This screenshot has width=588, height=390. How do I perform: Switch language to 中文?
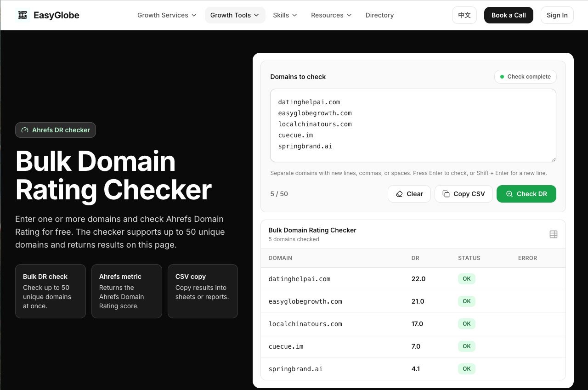(464, 15)
